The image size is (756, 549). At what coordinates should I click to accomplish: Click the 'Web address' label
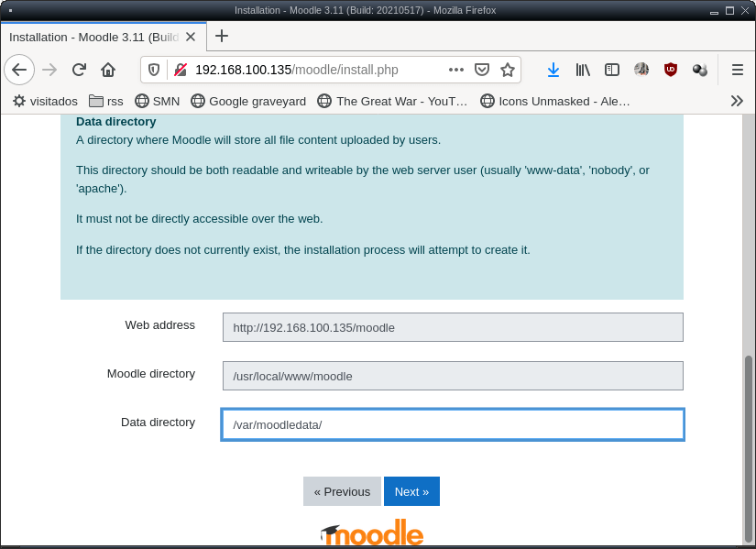160,325
